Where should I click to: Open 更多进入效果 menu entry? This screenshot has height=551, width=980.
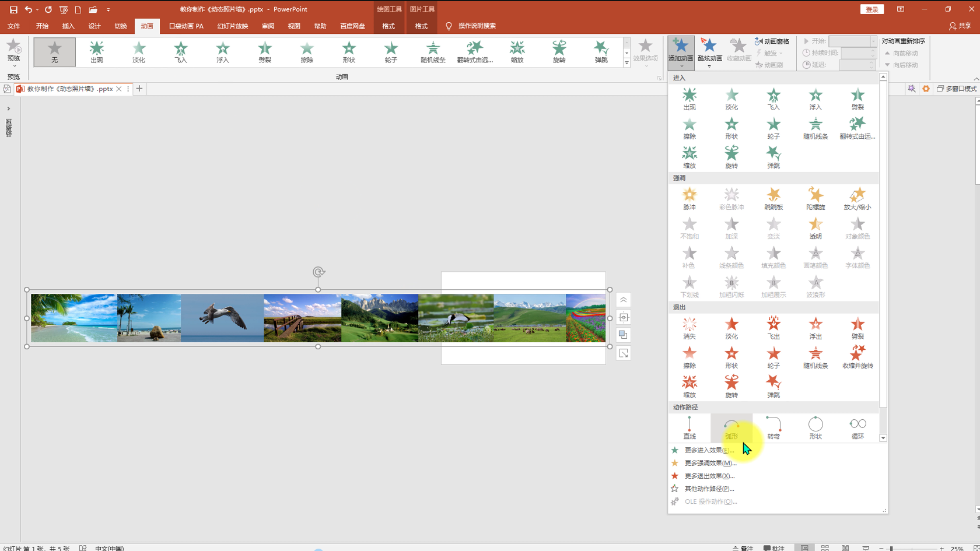tap(709, 450)
